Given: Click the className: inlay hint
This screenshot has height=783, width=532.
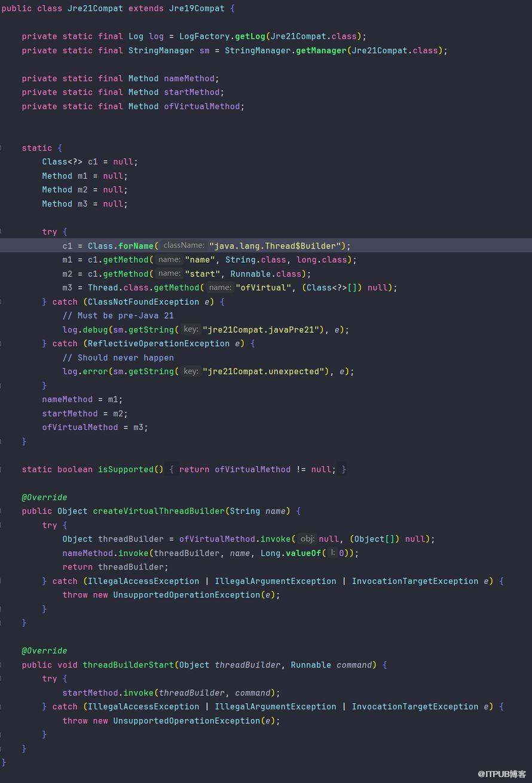Looking at the screenshot, I should (x=184, y=246).
